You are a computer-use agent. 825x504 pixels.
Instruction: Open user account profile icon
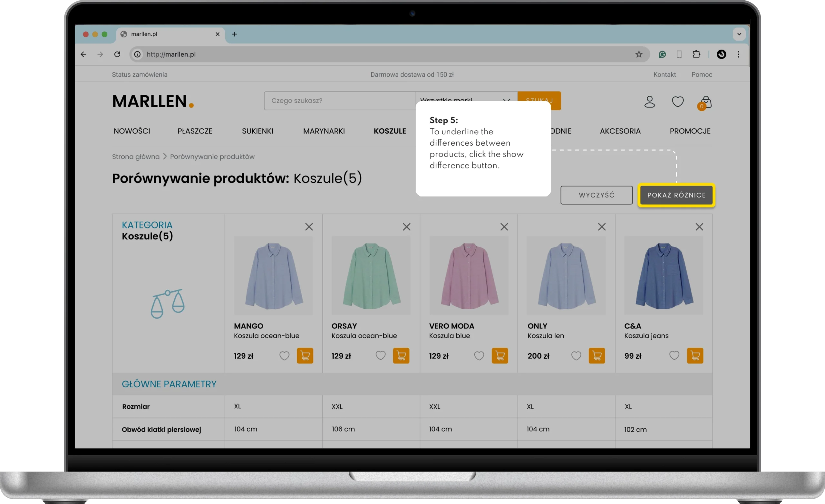[650, 102]
